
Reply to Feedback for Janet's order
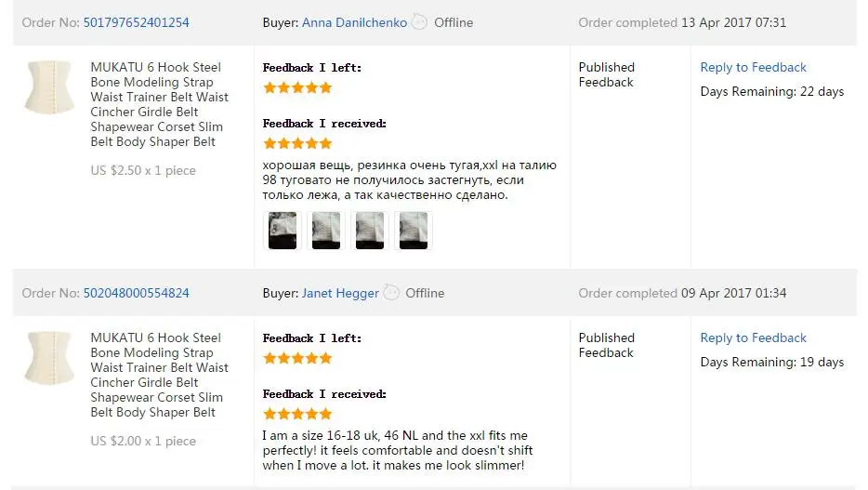click(x=753, y=338)
